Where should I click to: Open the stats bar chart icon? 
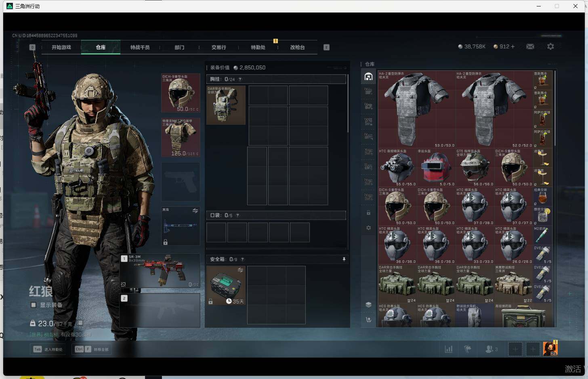pyautogui.click(x=449, y=349)
